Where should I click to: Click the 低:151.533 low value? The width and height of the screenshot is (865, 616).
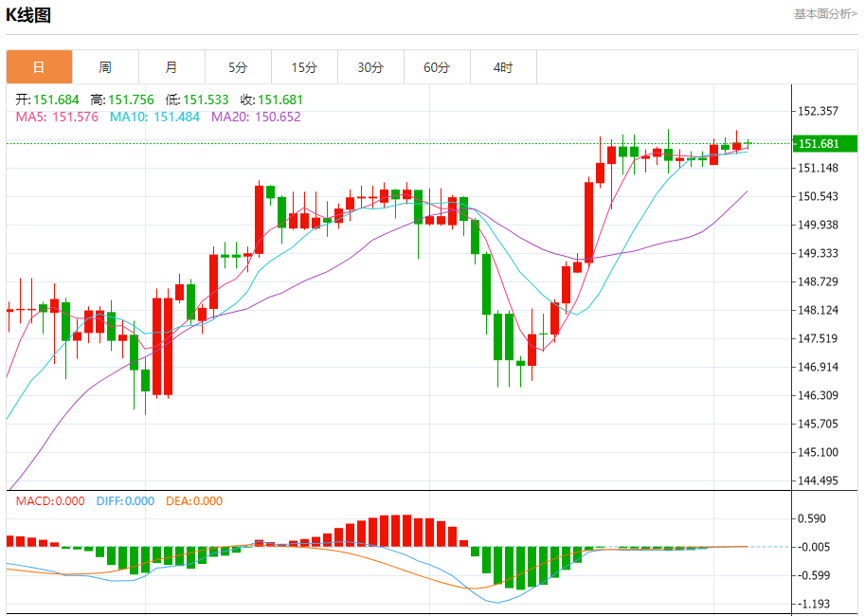[x=197, y=100]
